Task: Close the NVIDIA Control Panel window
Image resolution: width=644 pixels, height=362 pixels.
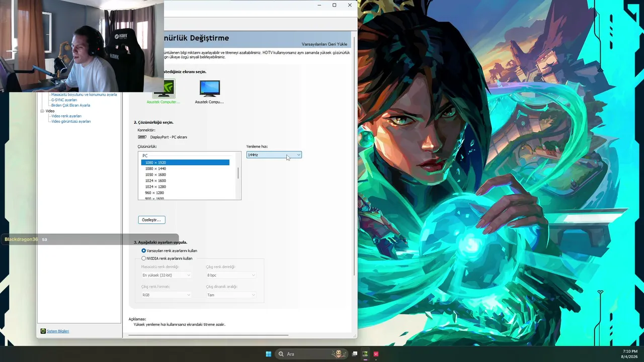Action: click(350, 5)
